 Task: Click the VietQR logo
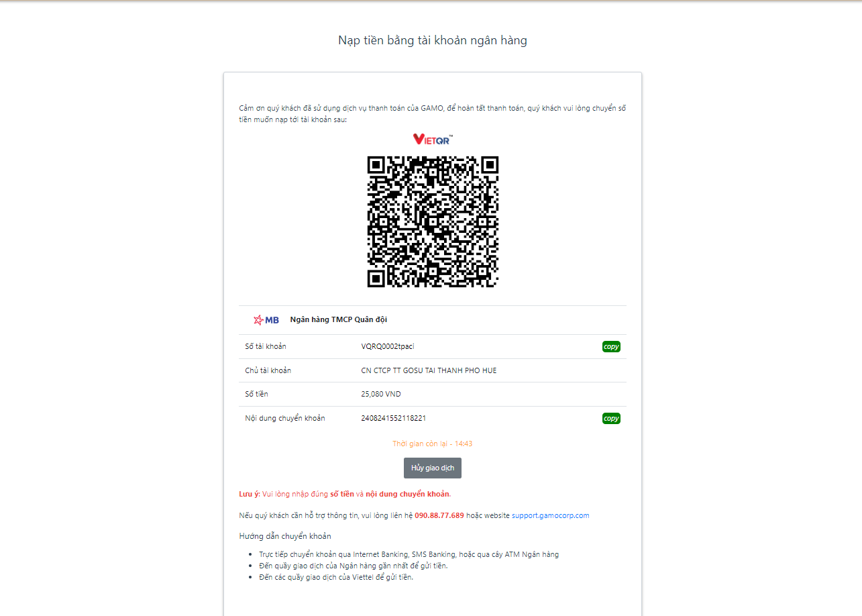(x=433, y=139)
